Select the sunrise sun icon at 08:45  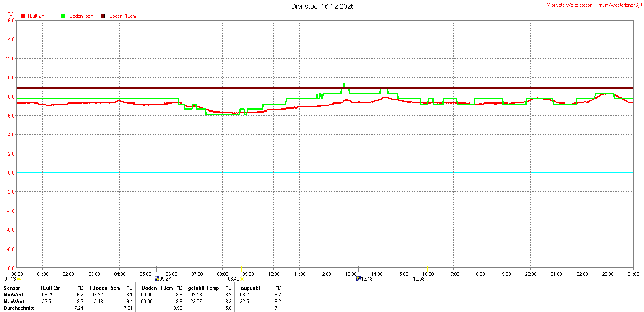241,279
